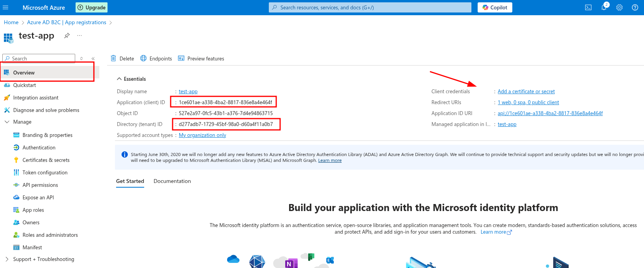Go to Home breadcrumb

11,23
